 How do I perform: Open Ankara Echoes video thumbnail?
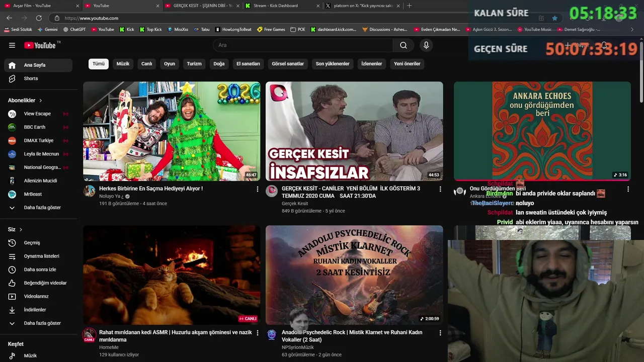(x=542, y=131)
